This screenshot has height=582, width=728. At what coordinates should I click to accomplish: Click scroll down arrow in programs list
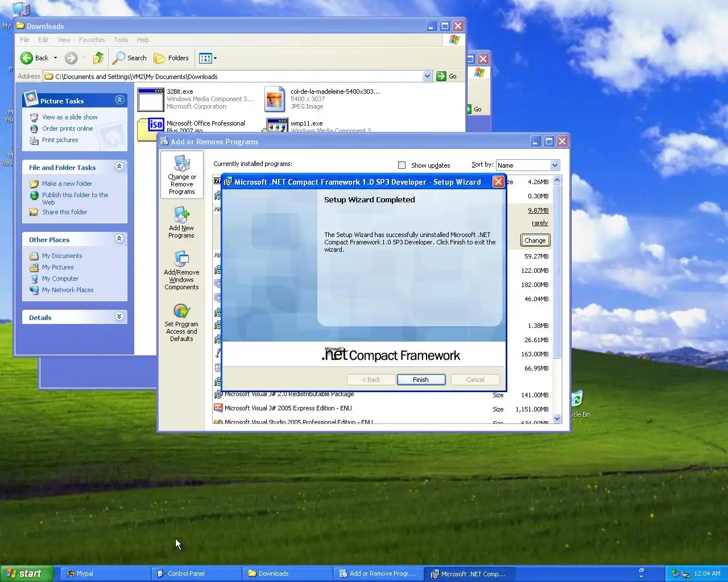click(x=557, y=418)
